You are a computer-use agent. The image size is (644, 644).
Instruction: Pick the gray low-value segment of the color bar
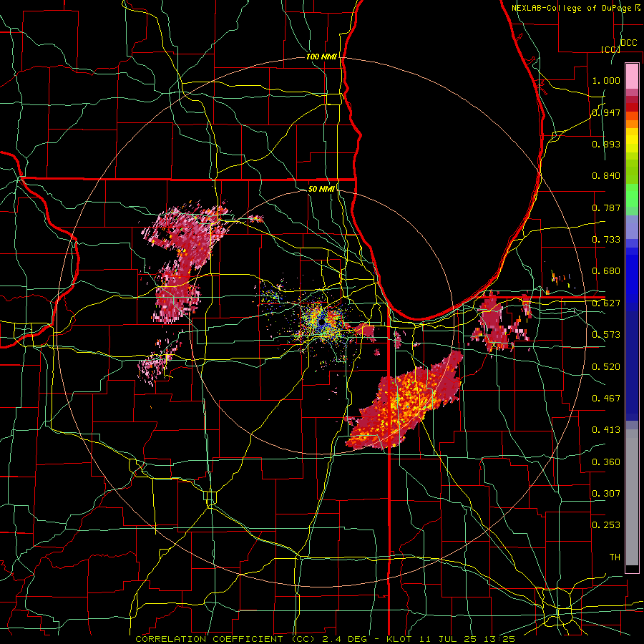point(632,497)
